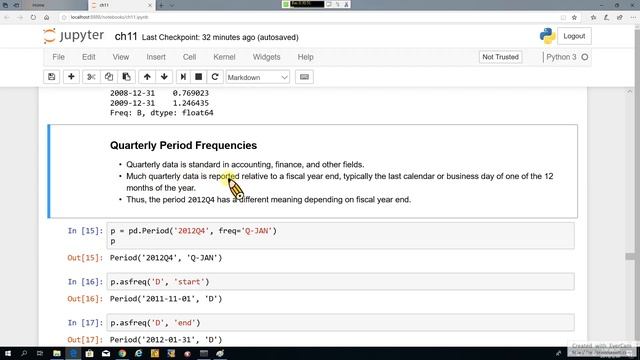Open a new browser tab
640x360 pixels.
coord(161,5)
